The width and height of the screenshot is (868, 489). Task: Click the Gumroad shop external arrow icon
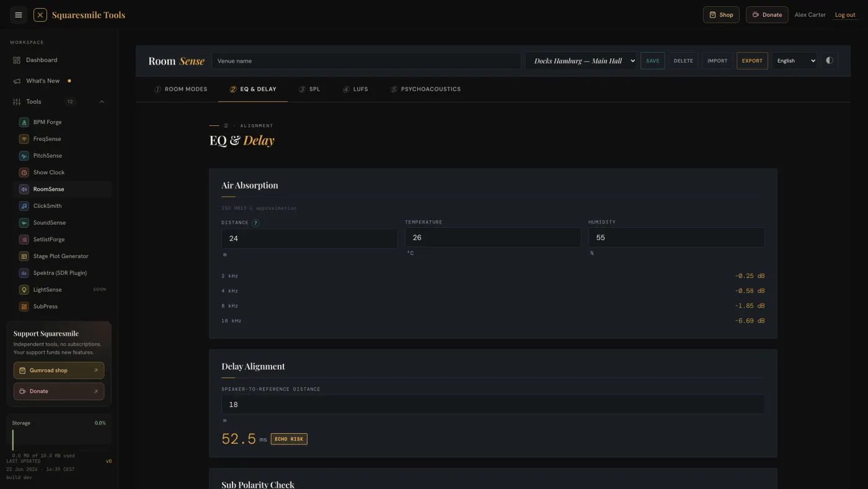(x=95, y=370)
